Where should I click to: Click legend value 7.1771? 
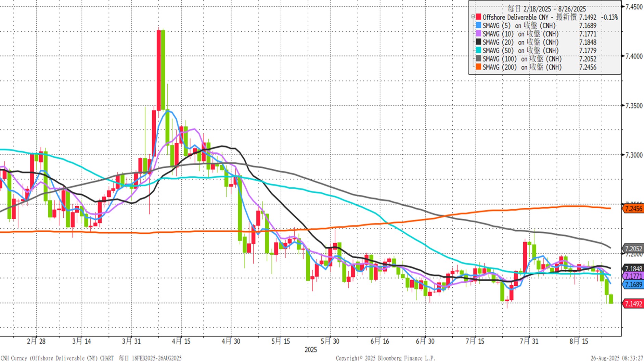coord(588,34)
